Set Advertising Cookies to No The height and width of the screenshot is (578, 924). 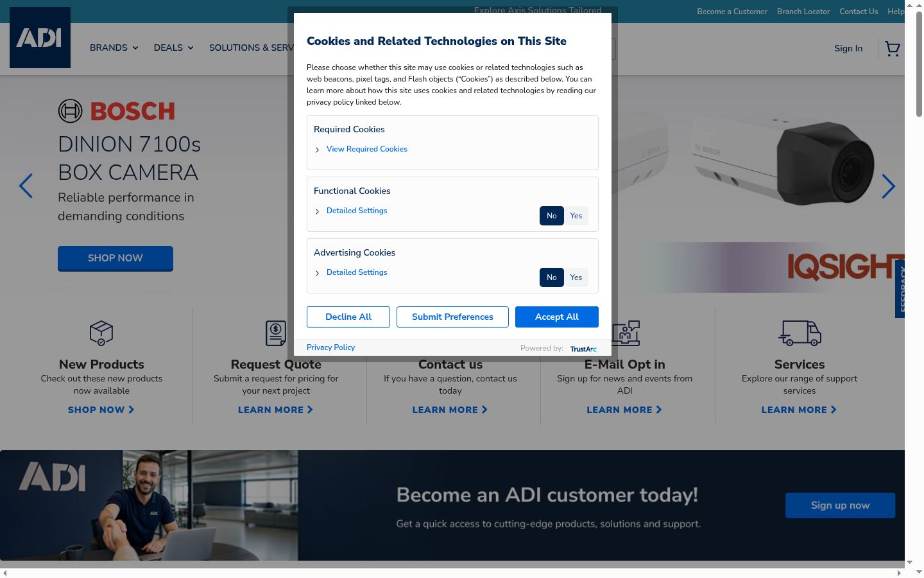pyautogui.click(x=552, y=277)
